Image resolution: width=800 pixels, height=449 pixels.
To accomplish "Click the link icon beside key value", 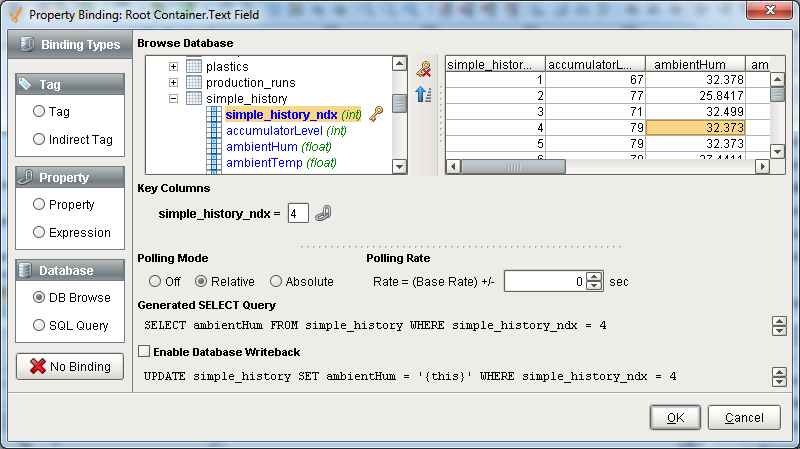I will click(x=324, y=212).
